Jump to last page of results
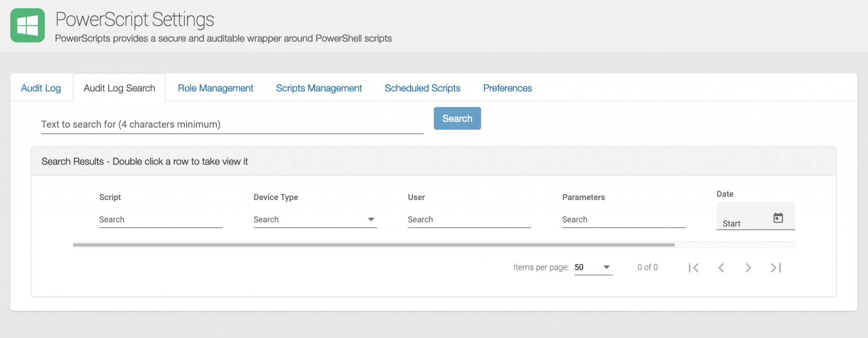868x338 pixels. click(x=776, y=268)
